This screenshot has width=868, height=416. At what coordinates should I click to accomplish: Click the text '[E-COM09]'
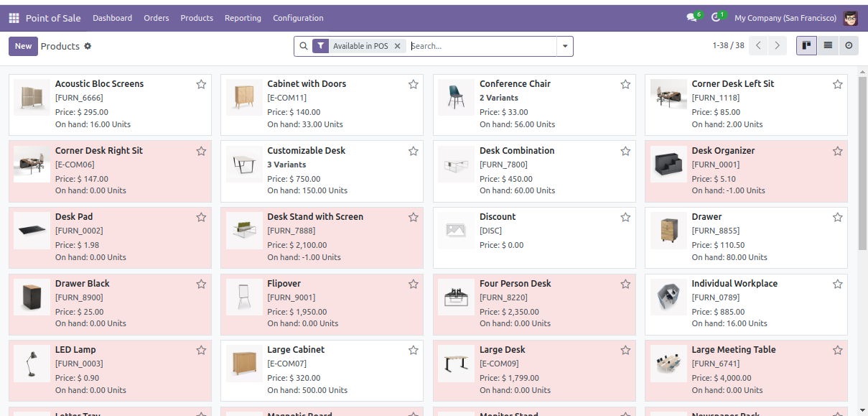click(499, 364)
